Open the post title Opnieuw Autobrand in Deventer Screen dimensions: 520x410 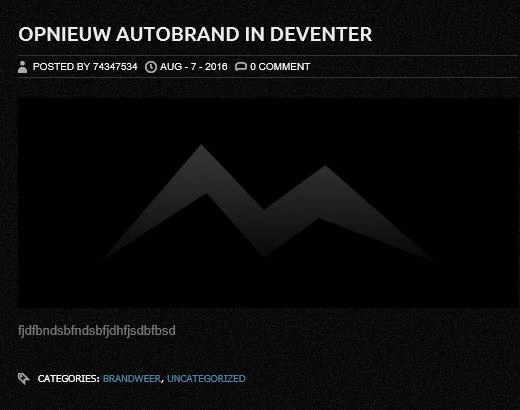pyautogui.click(x=195, y=34)
